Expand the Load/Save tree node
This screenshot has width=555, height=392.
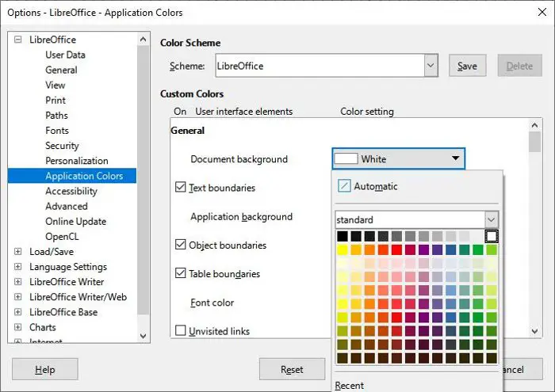(x=17, y=251)
